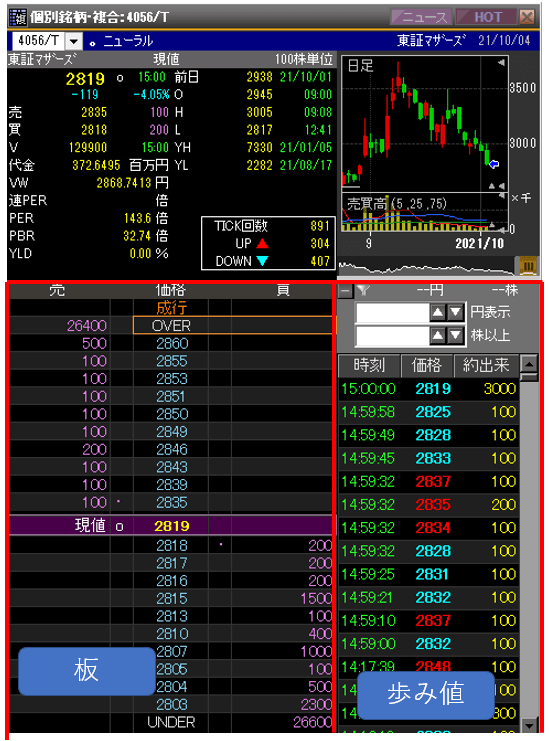The height and width of the screenshot is (741, 549).
Task: Decrease 円表示 value with down arrow
Action: pyautogui.click(x=455, y=312)
